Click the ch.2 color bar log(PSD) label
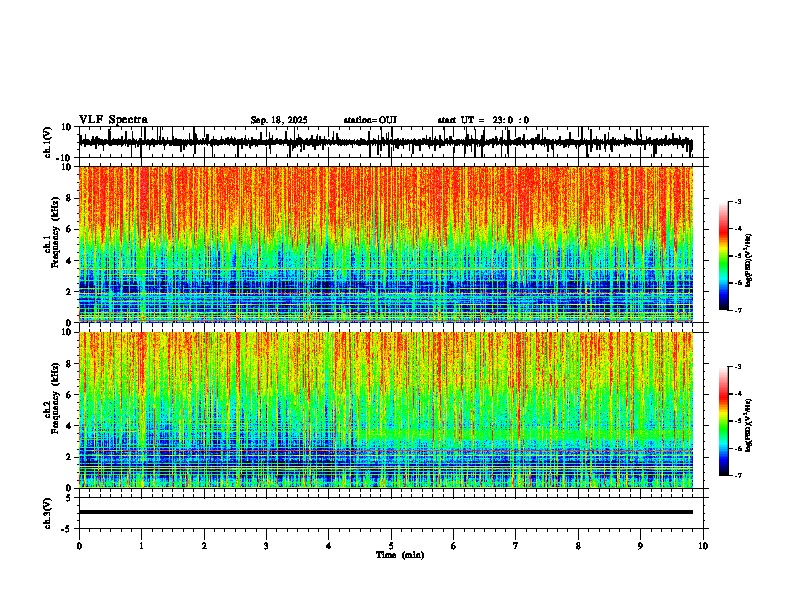This screenshot has height=612, width=792. click(749, 425)
